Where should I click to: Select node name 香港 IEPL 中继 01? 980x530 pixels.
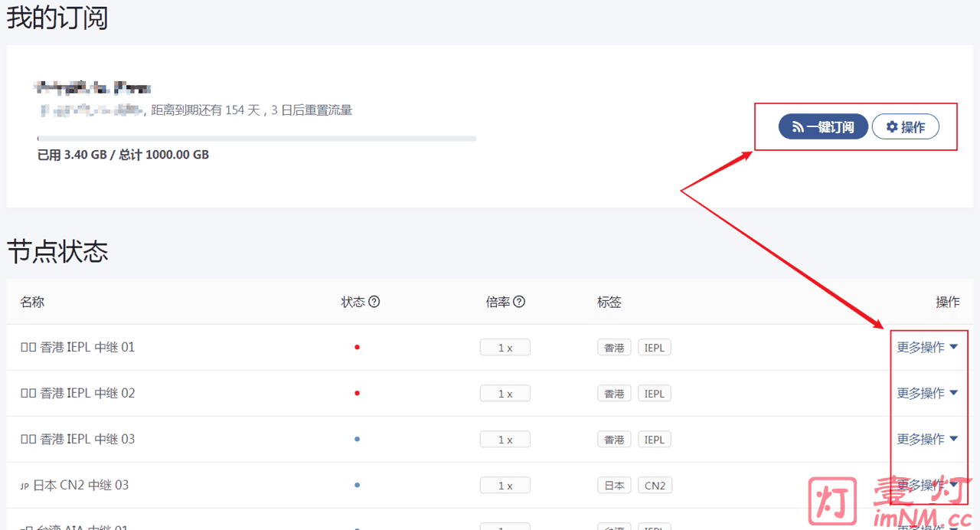click(87, 347)
